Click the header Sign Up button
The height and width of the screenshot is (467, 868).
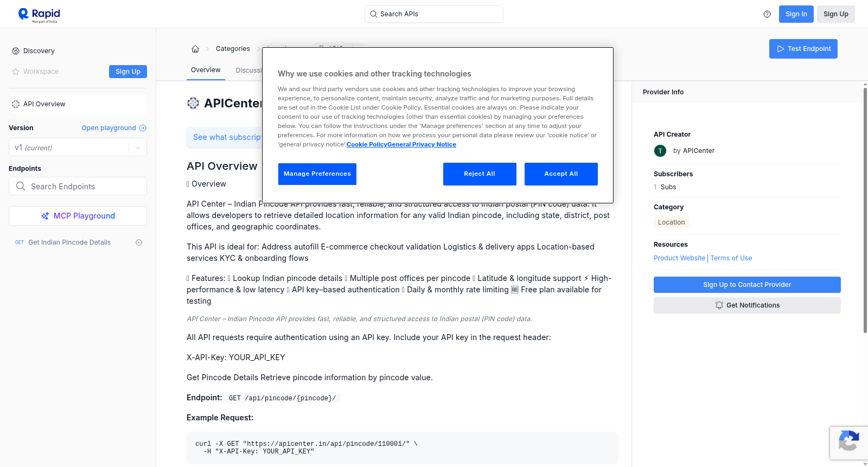pos(836,14)
